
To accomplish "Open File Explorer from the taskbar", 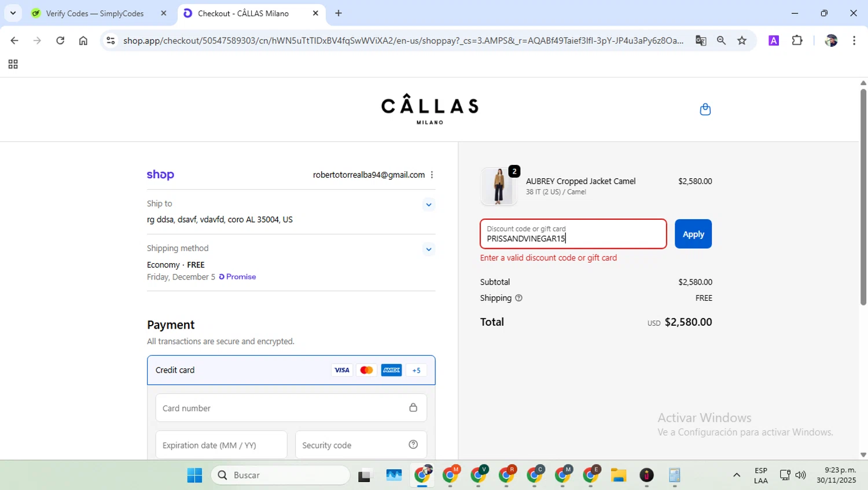I will click(x=619, y=475).
